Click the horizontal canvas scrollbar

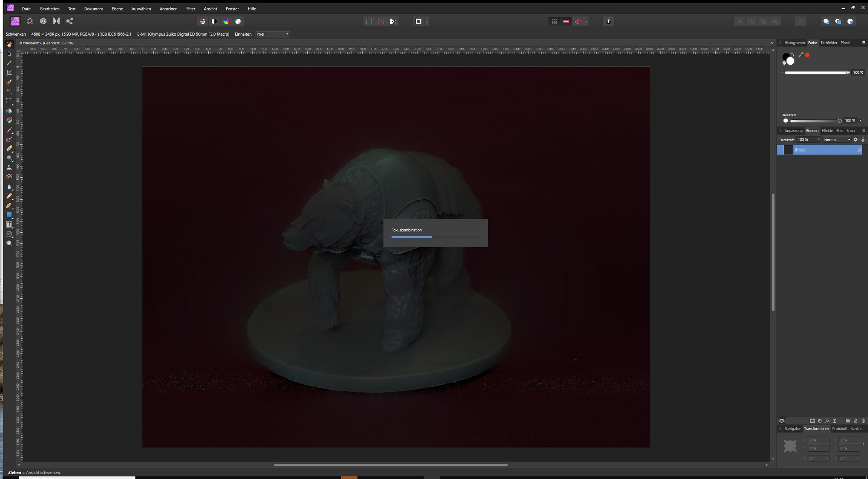coord(391,465)
